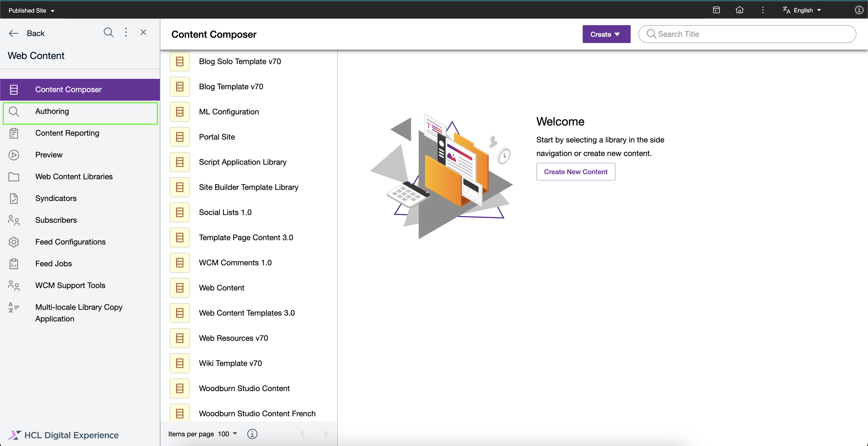The image size is (868, 446).
Task: Click the info icon at top right corner
Action: 859,10
